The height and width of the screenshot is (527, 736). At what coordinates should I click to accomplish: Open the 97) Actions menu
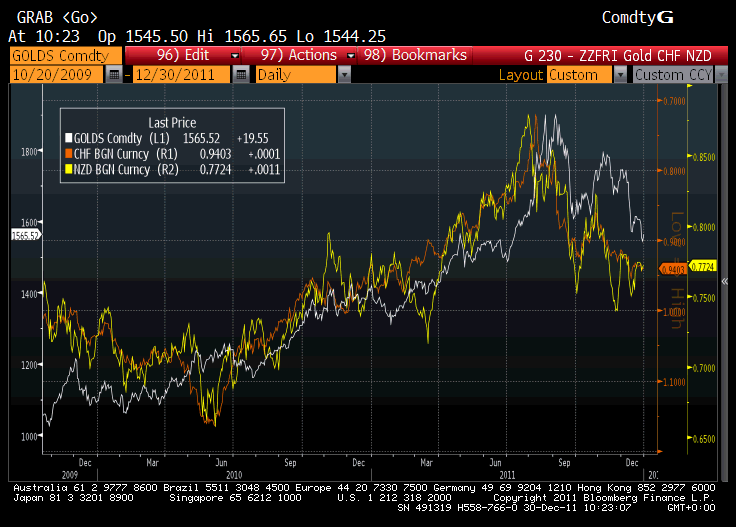[x=299, y=55]
